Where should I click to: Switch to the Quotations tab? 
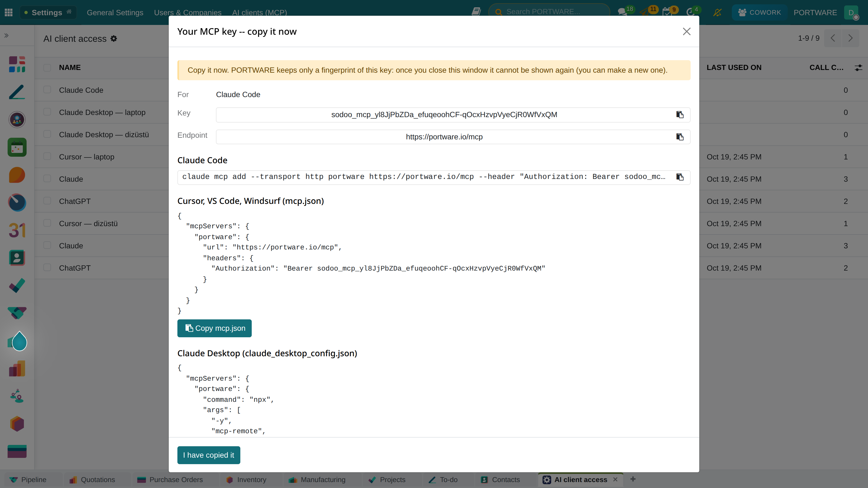[x=97, y=480]
